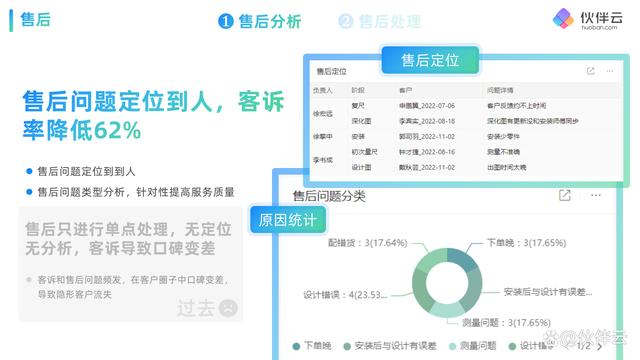Open 售后定位 table in new window icon
This screenshot has height=360, width=640.
[590, 71]
